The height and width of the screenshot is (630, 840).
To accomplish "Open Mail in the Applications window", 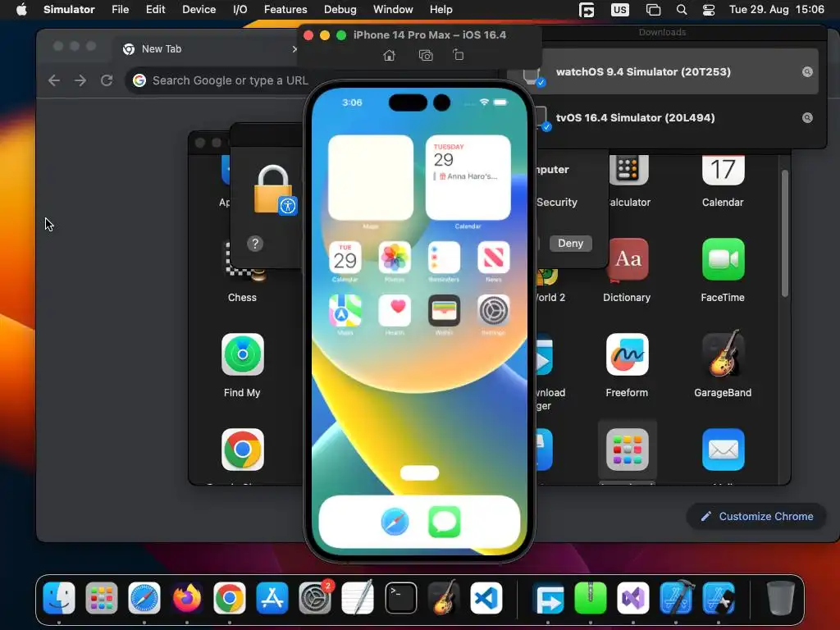I will coord(724,450).
